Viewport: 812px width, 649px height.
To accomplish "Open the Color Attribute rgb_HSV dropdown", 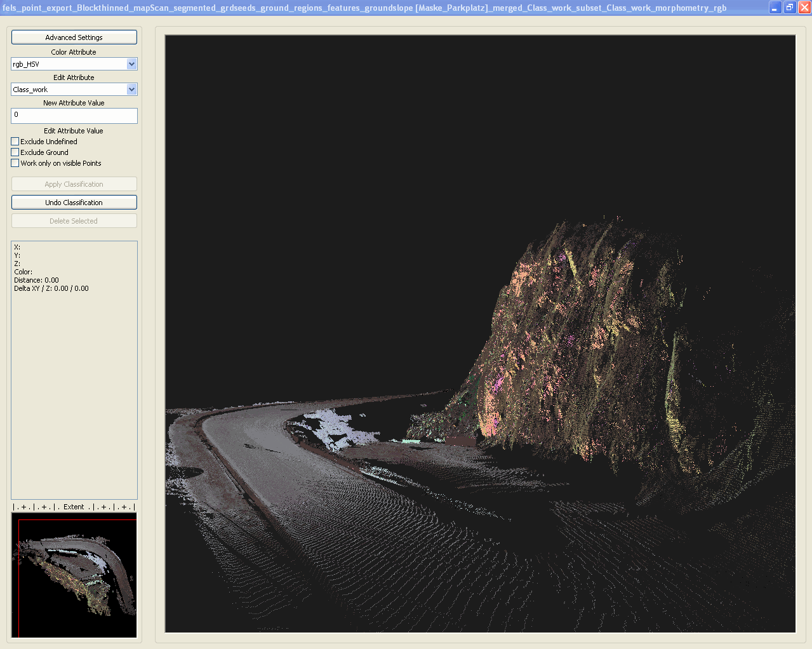I will (131, 64).
